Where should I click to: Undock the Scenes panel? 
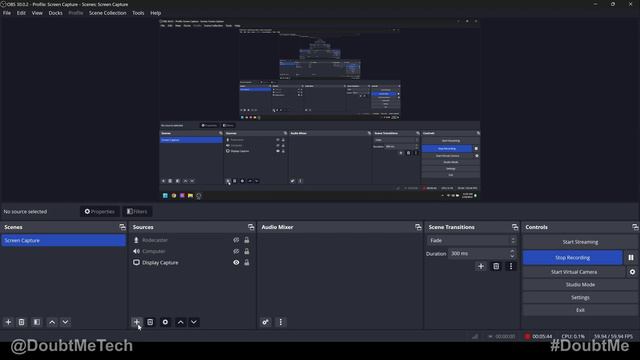tap(122, 227)
